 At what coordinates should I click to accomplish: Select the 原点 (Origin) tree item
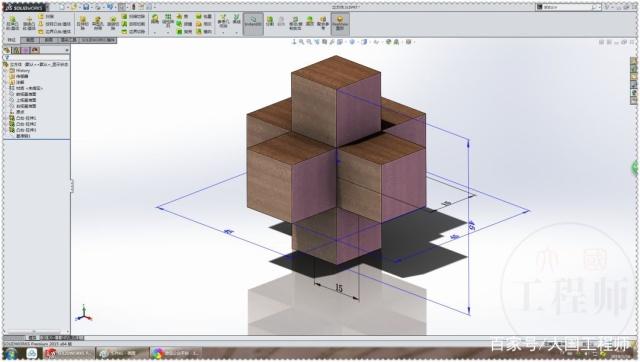[x=17, y=112]
